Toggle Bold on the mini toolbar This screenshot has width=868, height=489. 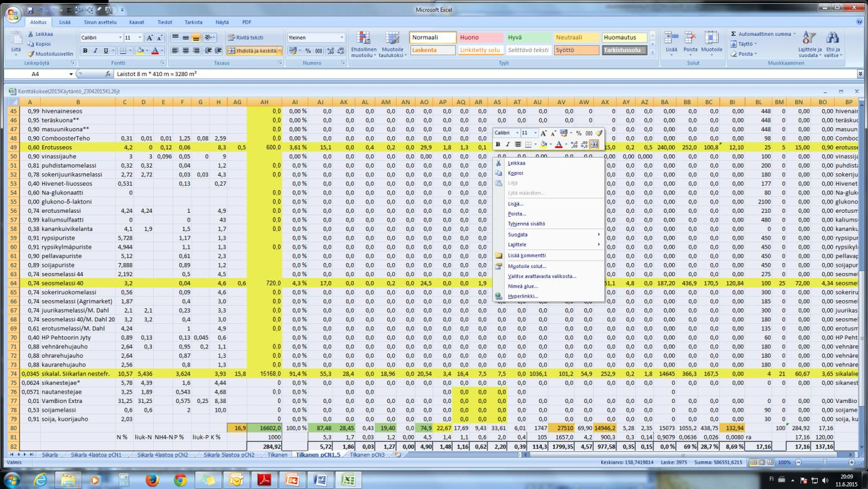click(x=498, y=144)
